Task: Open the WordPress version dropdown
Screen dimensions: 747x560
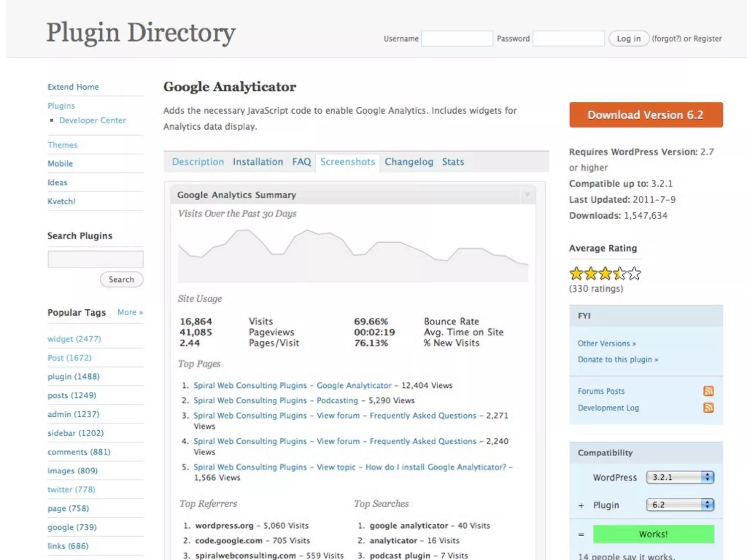Action: (x=680, y=477)
